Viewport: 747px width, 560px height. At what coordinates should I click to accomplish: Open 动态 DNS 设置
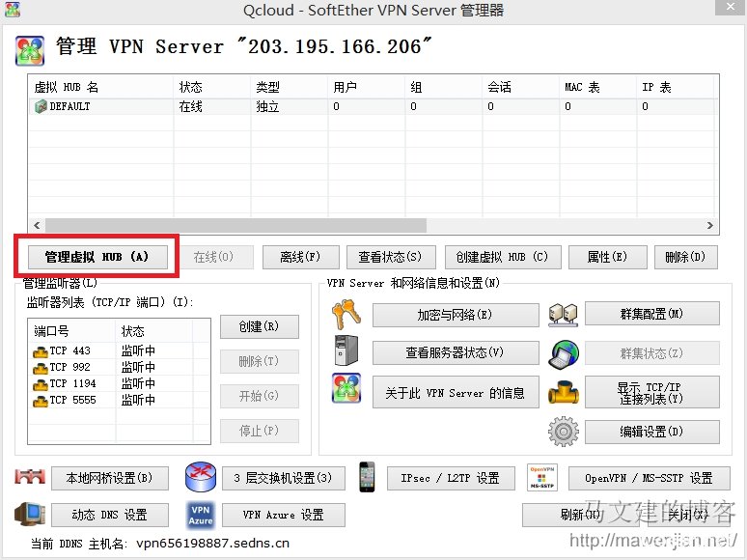110,516
